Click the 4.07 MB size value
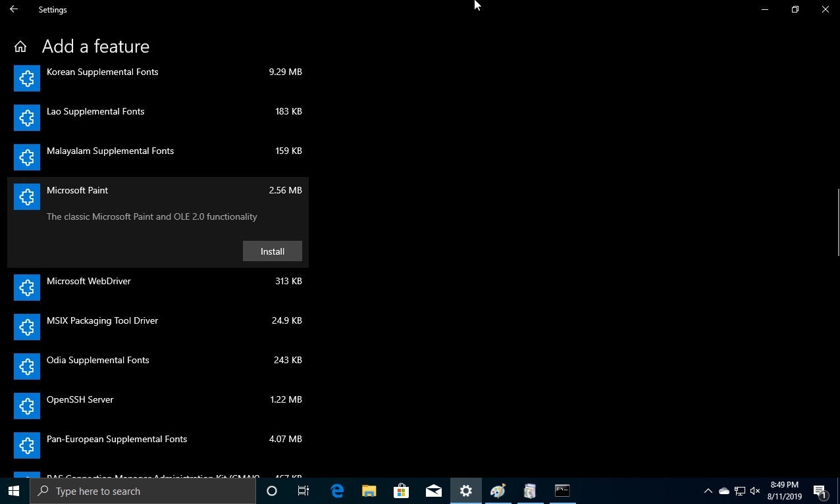 pyautogui.click(x=286, y=439)
